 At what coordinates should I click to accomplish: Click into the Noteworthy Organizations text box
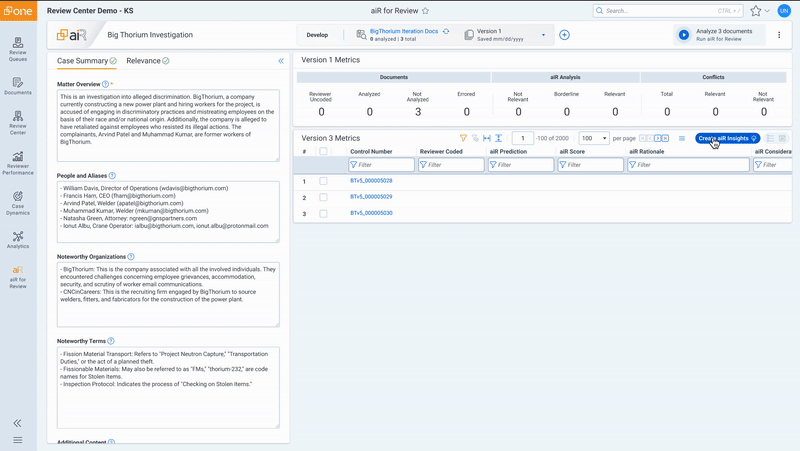(168, 294)
